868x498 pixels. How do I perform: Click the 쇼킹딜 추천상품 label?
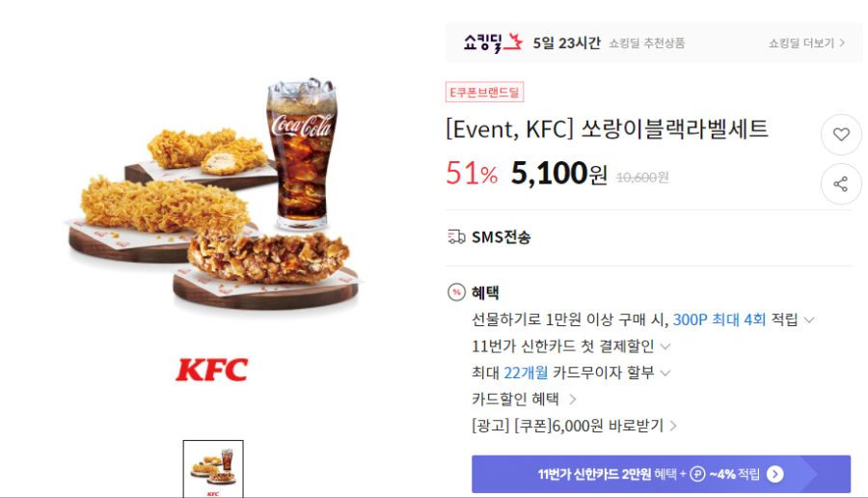[646, 43]
